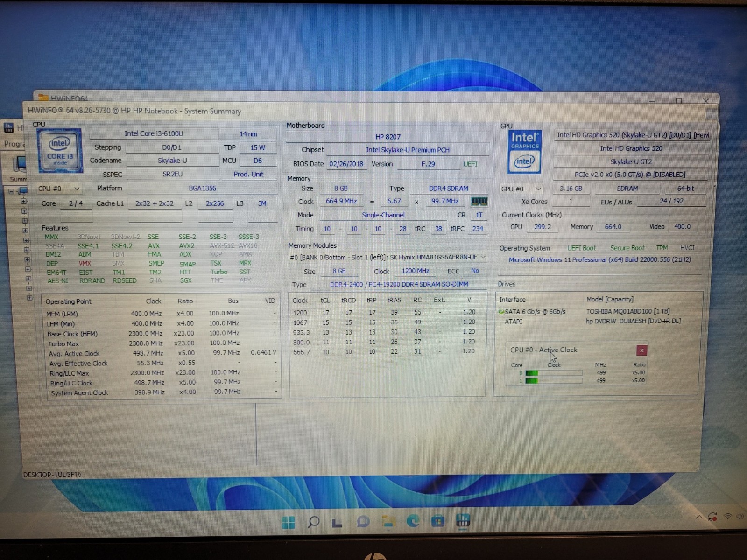747x560 pixels.
Task: Click the TDP value 15 W
Action: [x=258, y=147]
